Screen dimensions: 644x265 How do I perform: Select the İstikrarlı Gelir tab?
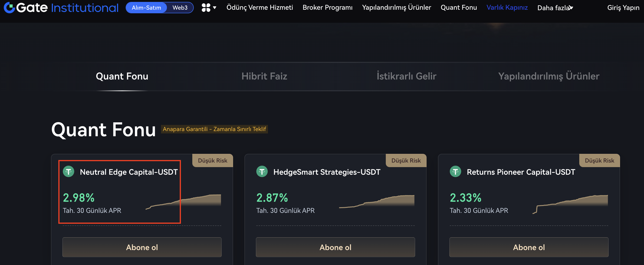tap(406, 76)
